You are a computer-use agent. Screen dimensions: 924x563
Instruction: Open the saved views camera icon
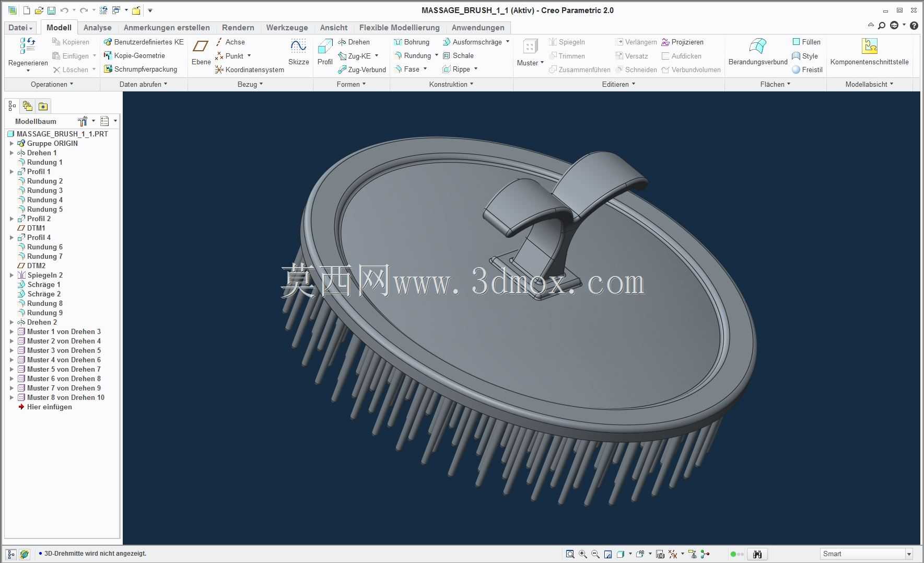pos(660,554)
